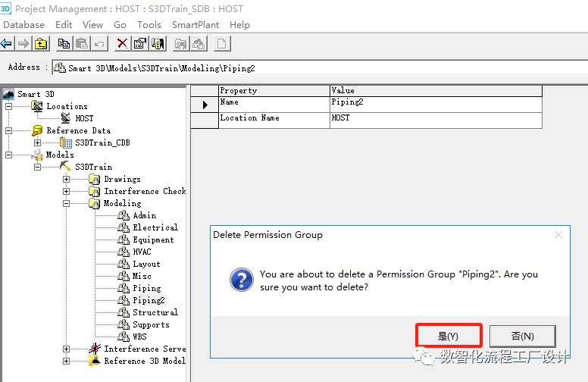Select Supports permission group in tree
Screen dimensions: 588x382
tap(151, 324)
